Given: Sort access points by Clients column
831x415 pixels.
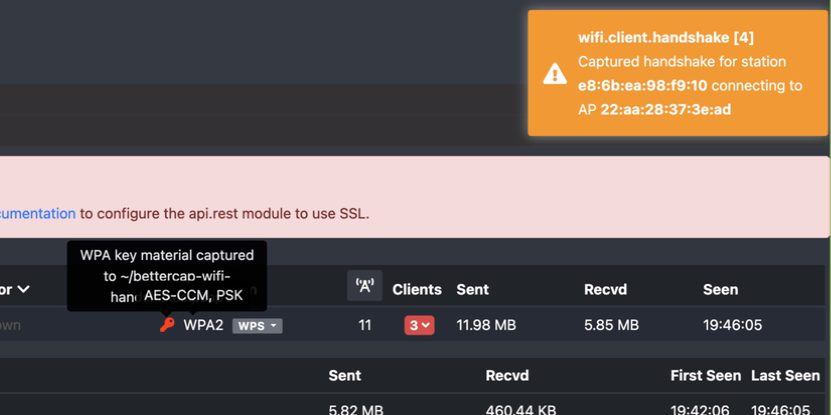Looking at the screenshot, I should click(x=417, y=289).
